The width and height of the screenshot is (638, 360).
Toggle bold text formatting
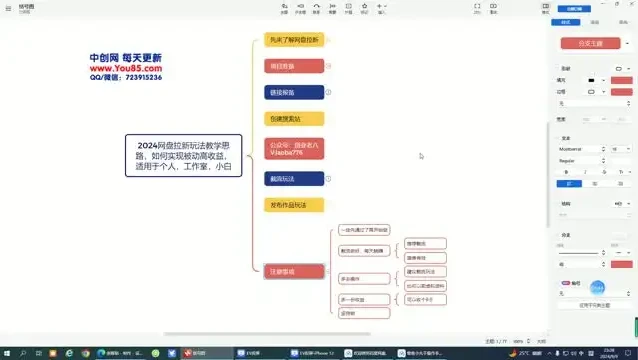566,172
